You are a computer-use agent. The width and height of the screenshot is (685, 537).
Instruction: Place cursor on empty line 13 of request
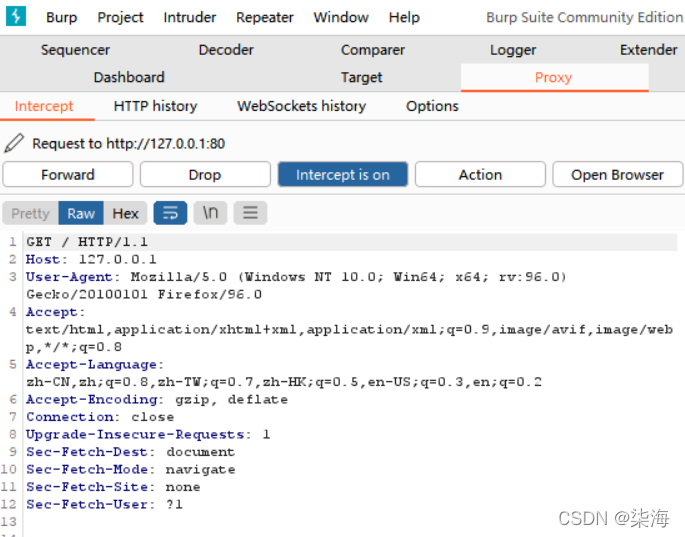[x=349, y=521]
